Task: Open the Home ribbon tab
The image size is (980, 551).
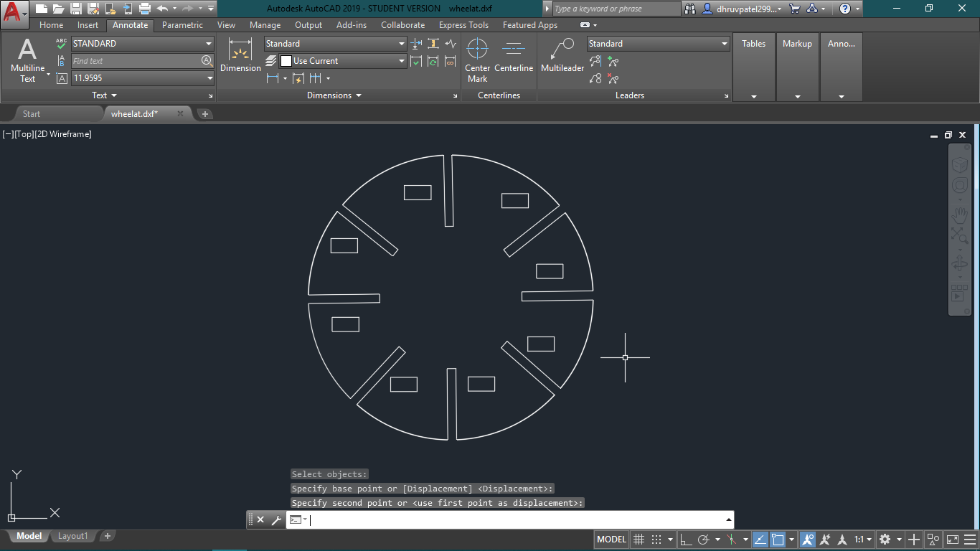Action: coord(52,25)
